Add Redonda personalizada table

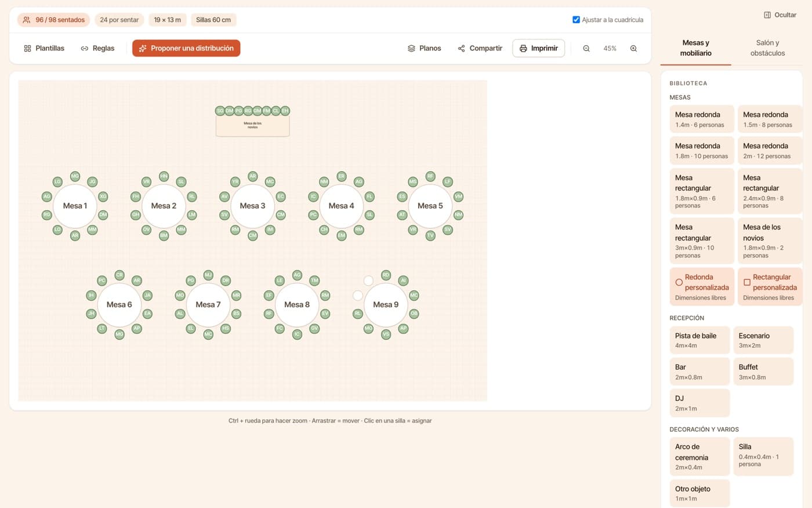(x=702, y=287)
